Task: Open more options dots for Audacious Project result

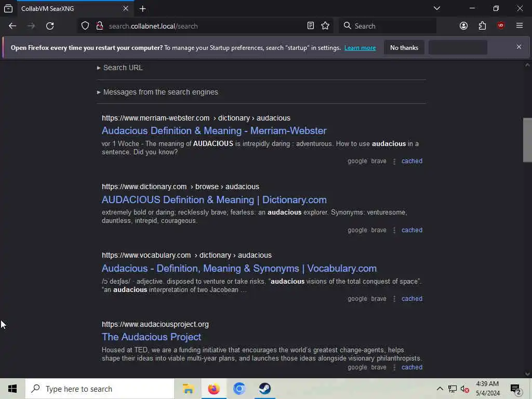Action: (394, 367)
